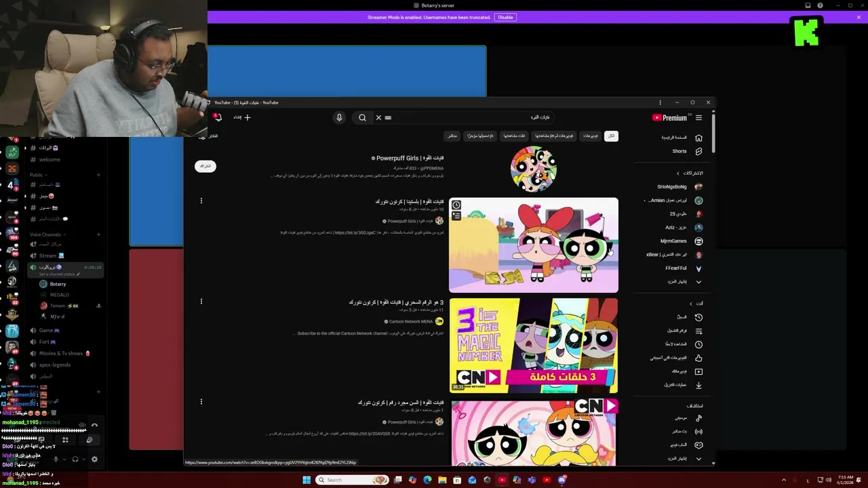Open Discord welcome text channel
This screenshot has height=488, width=868.
(50, 159)
